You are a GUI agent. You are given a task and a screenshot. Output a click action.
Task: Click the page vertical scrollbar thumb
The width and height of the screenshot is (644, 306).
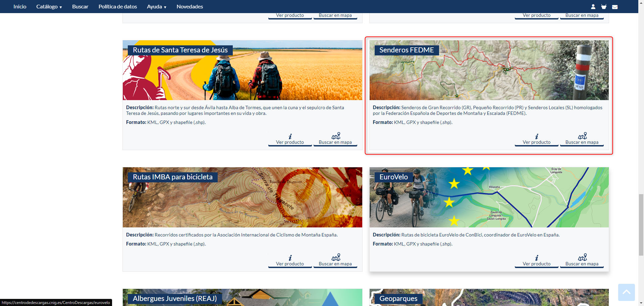(641, 224)
